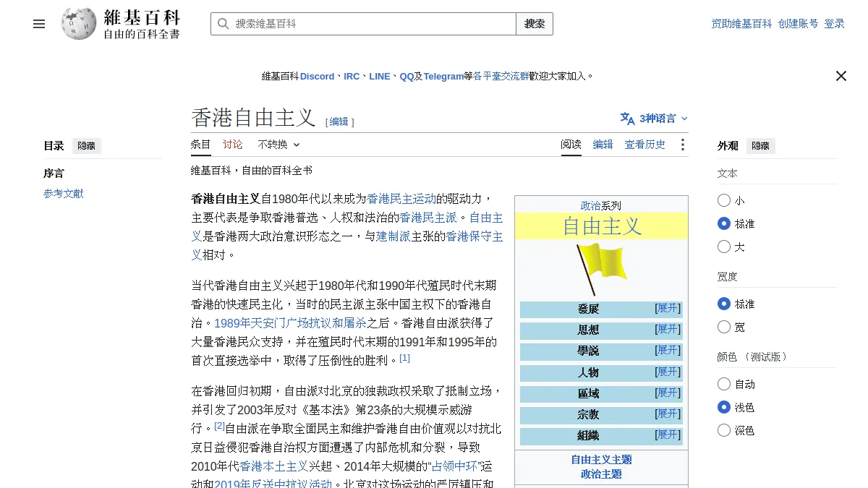Image resolution: width=868 pixels, height=488 pixels.
Task: Click citation footnote [2]
Action: pos(219,425)
